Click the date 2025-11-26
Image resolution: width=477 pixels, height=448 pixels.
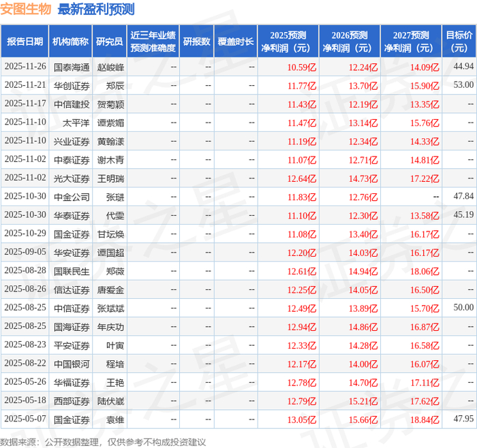(25, 67)
